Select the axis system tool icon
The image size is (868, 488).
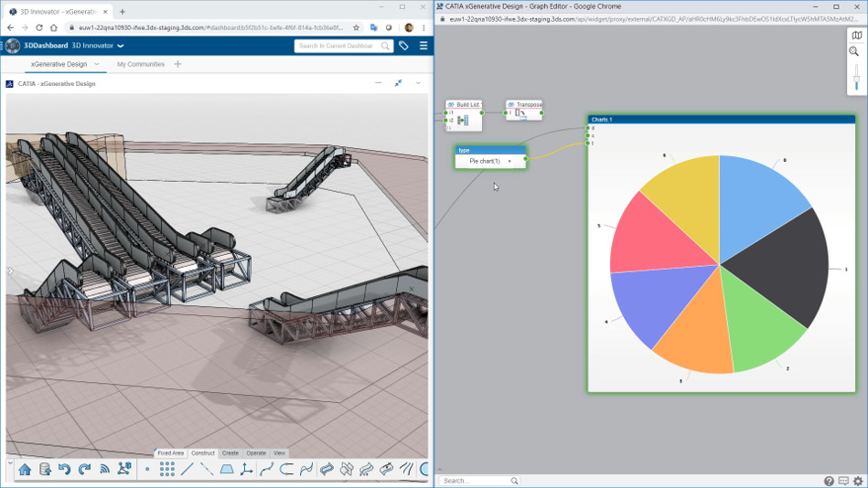click(x=246, y=470)
